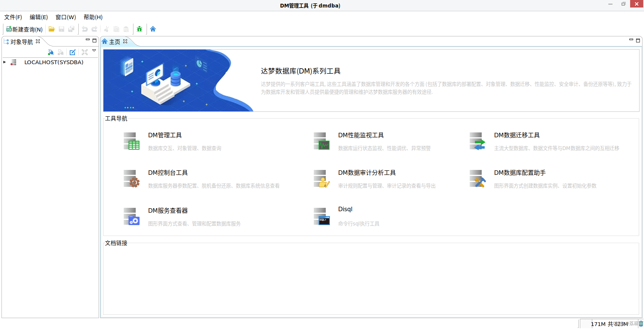
Task: Click the 文档链接 section label
Action: [x=116, y=243]
